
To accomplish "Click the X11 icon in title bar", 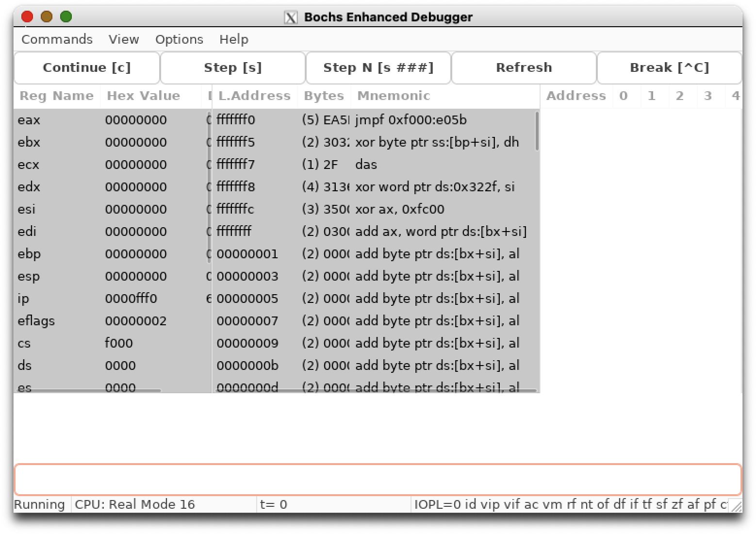I will coord(290,17).
